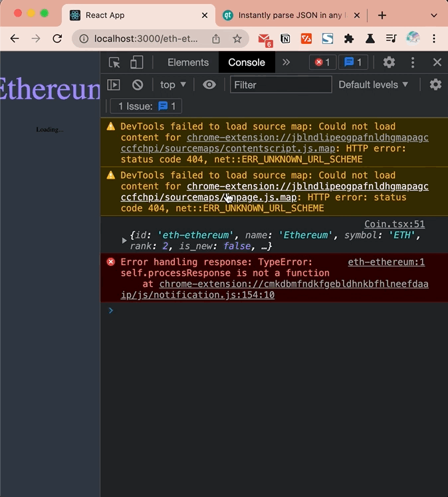Screen dimensions: 448x497
Task: Click the console input prompt
Action: coord(275,310)
